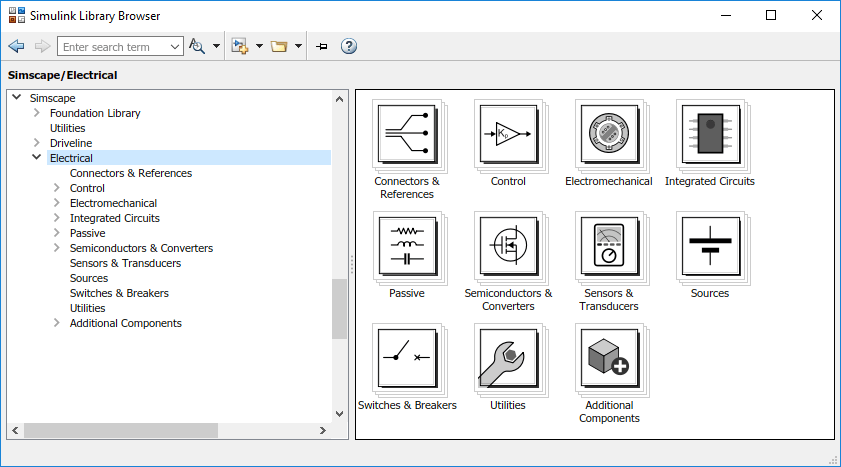Open the Sources library icon

711,246
